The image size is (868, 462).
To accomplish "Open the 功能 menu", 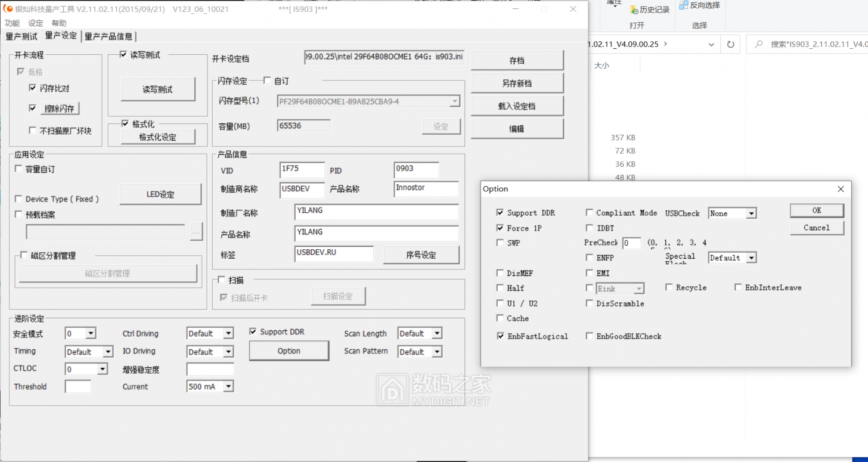I will pos(12,23).
